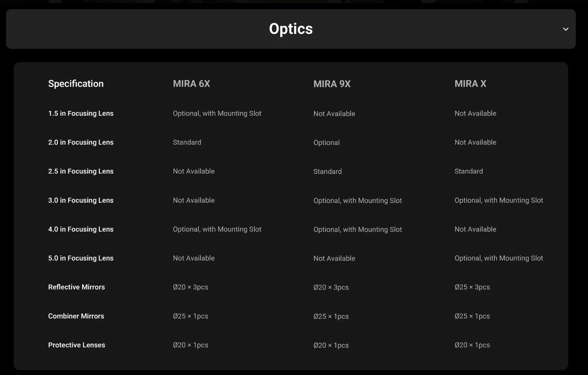The height and width of the screenshot is (375, 588).
Task: Click MIRA 9X Optional in 2.0 in lens row
Action: point(327,143)
